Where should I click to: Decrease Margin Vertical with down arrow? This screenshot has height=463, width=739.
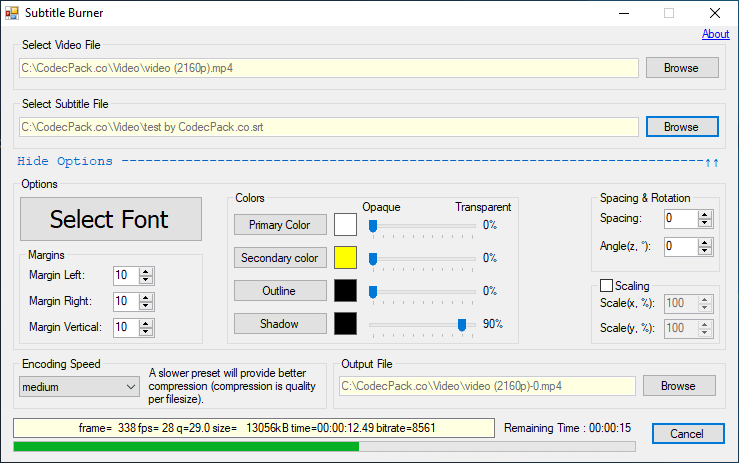tap(146, 331)
